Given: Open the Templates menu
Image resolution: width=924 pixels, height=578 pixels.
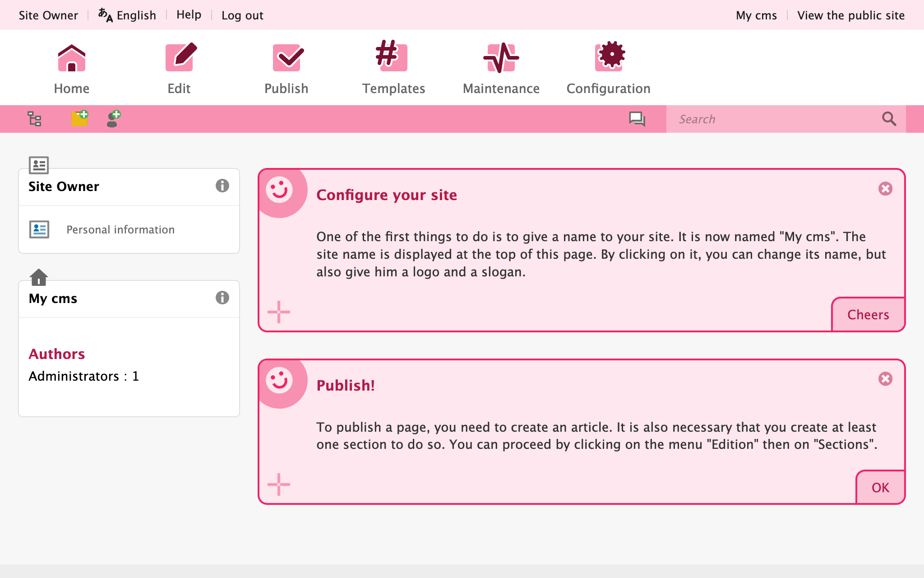Looking at the screenshot, I should coord(393,69).
